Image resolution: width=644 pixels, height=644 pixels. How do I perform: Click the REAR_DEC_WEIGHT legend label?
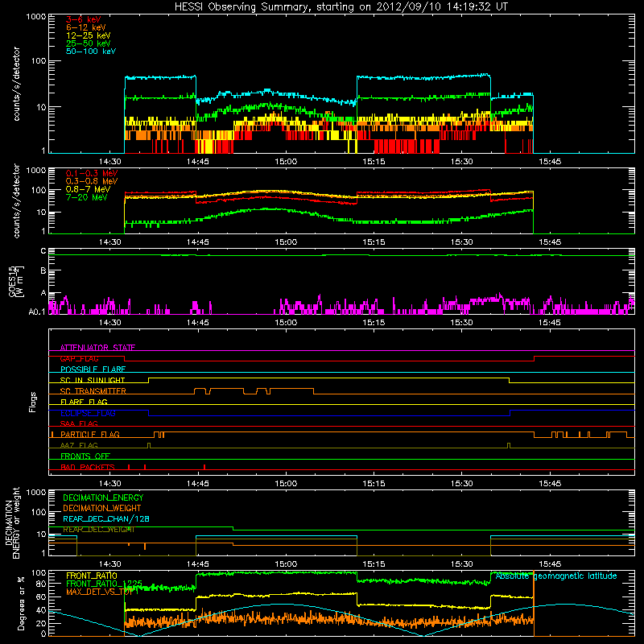tap(98, 530)
